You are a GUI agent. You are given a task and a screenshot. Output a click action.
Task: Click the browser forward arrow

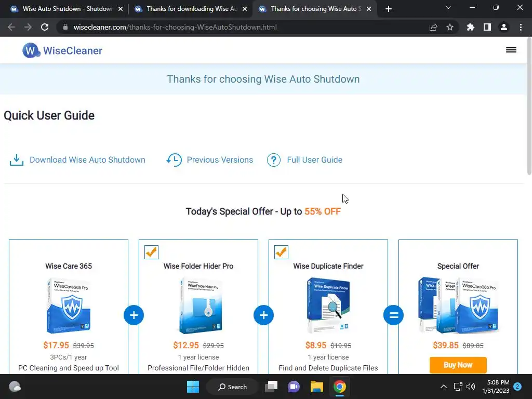(x=28, y=27)
